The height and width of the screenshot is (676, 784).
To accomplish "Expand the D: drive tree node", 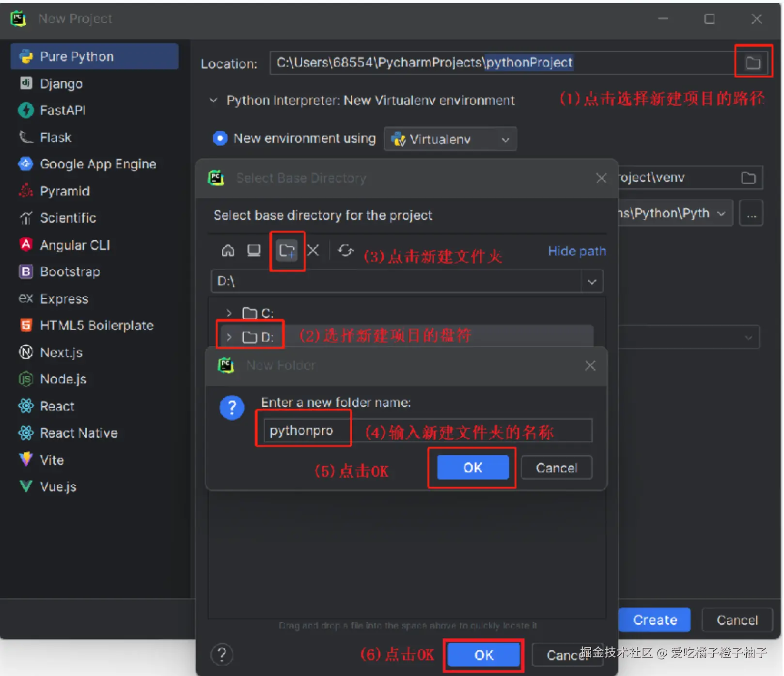I will (229, 337).
